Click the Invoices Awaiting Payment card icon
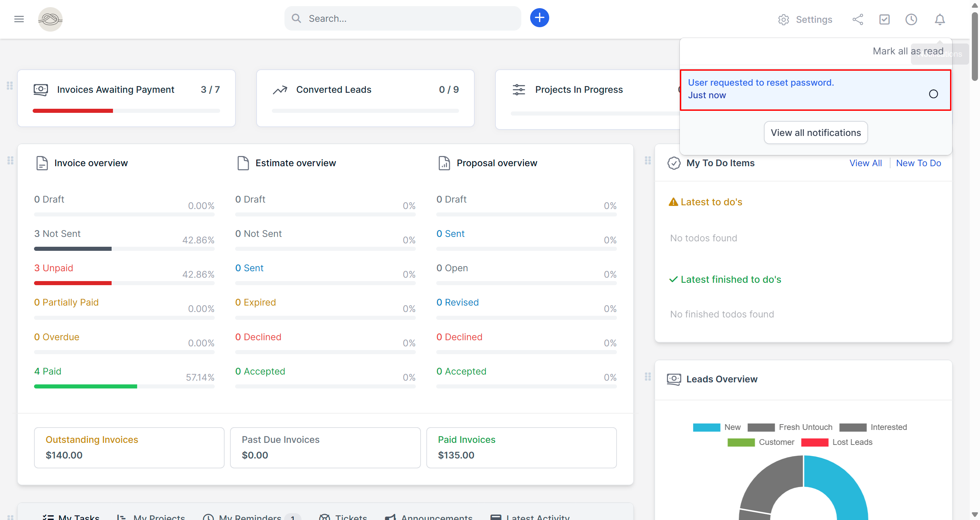The image size is (980, 520). click(41, 89)
